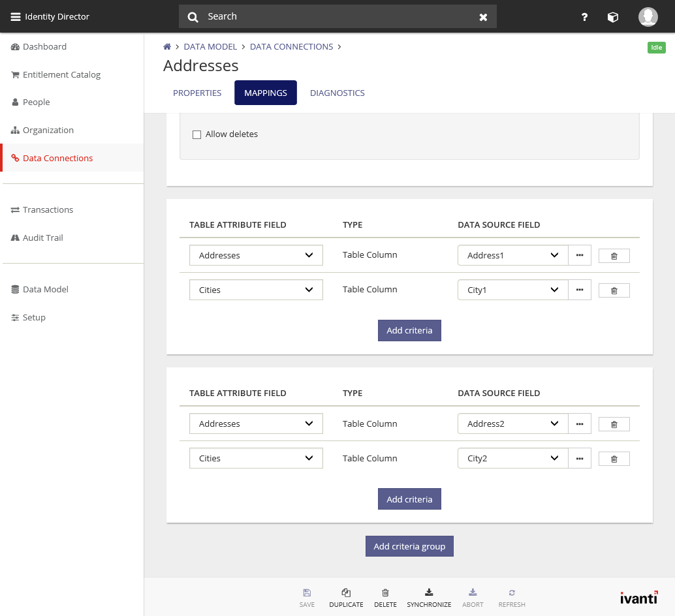Open the help question mark icon
This screenshot has height=616, width=675.
[584, 17]
